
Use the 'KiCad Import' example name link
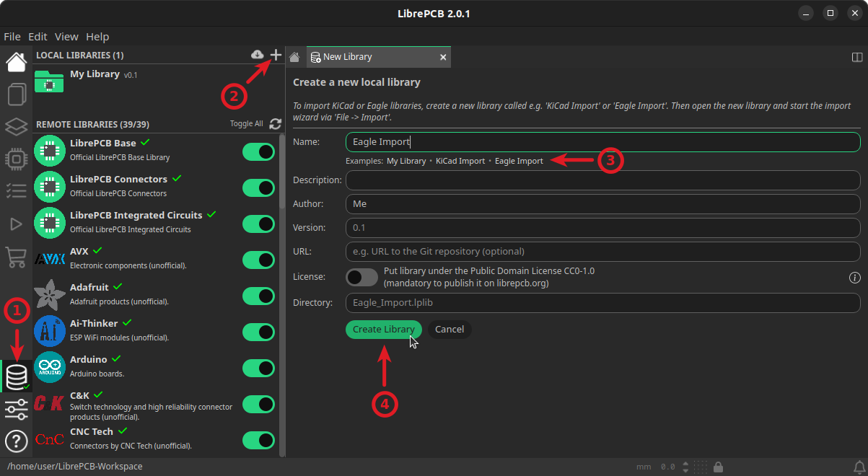(x=460, y=161)
